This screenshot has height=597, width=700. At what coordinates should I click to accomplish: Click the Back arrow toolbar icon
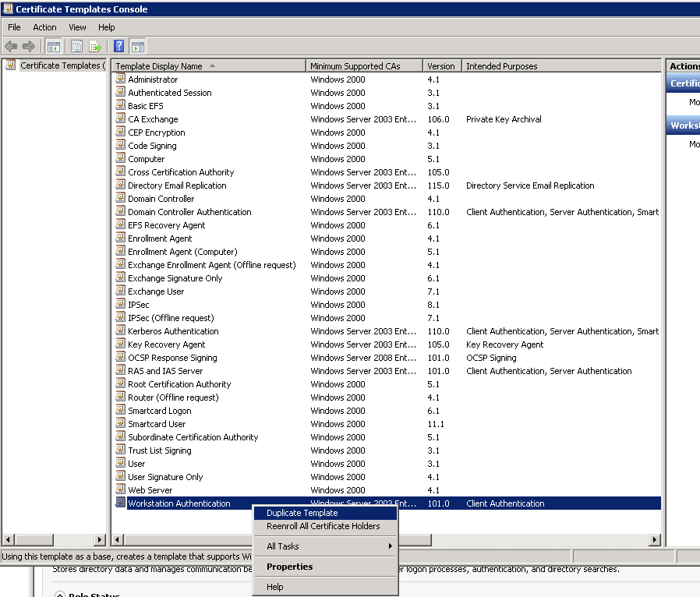click(11, 46)
